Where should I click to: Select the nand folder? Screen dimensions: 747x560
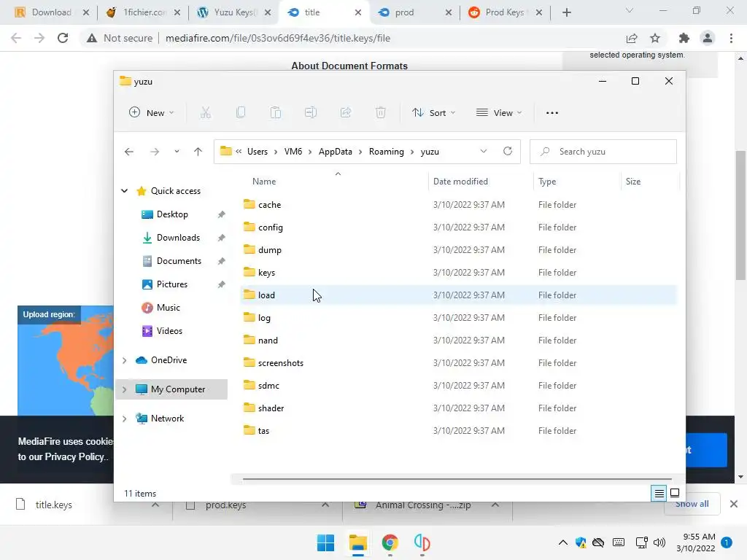click(458, 341)
